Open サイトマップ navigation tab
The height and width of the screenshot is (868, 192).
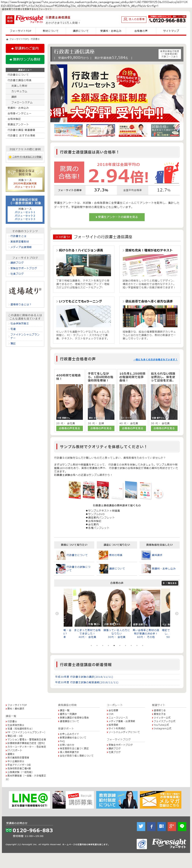171,31
